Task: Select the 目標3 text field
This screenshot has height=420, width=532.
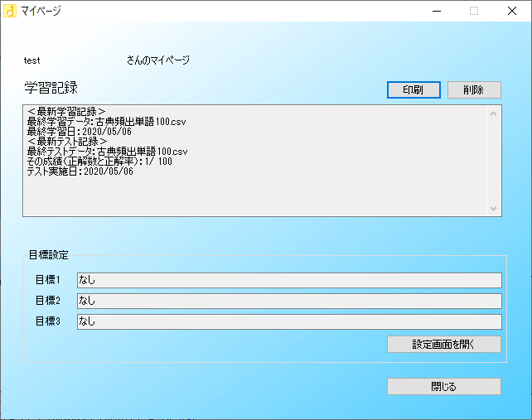Action: (x=289, y=321)
